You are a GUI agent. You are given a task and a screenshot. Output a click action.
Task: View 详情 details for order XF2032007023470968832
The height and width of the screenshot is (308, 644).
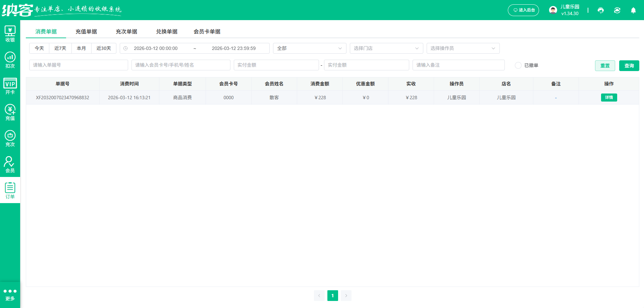click(609, 98)
